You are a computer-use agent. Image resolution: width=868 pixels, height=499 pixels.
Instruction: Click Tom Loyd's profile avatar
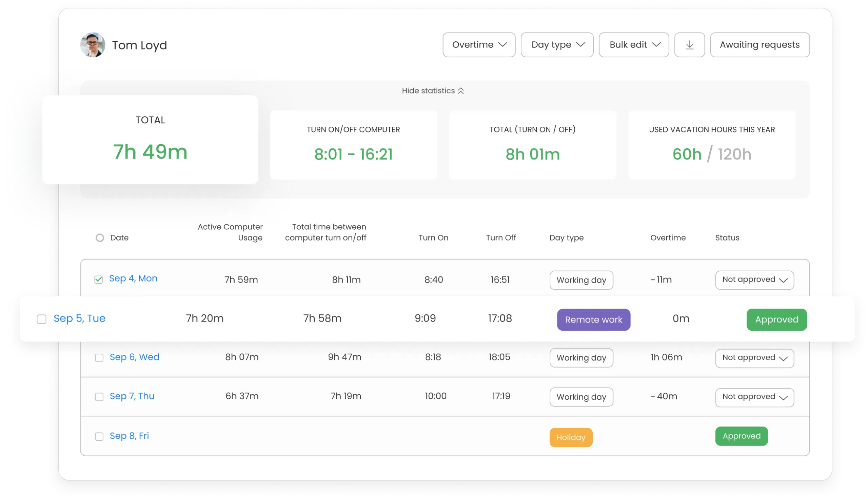pos(93,45)
